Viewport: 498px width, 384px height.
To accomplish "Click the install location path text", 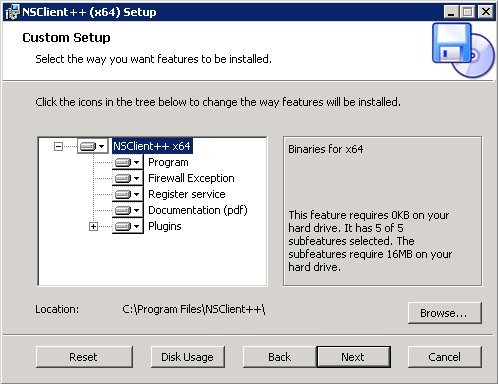I will tap(194, 309).
